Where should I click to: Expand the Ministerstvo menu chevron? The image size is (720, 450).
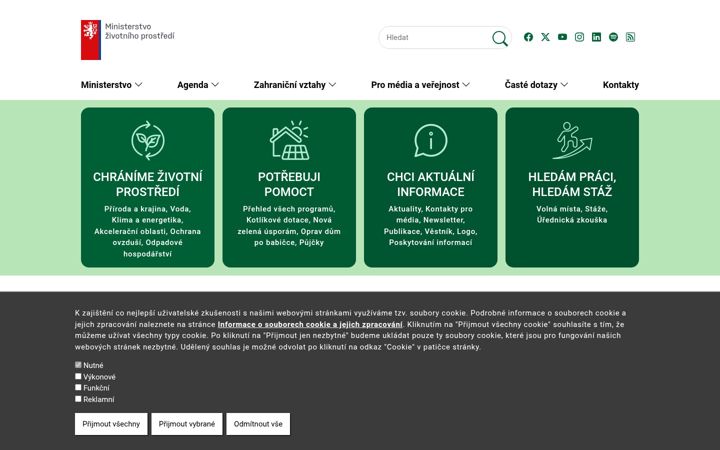(x=138, y=84)
